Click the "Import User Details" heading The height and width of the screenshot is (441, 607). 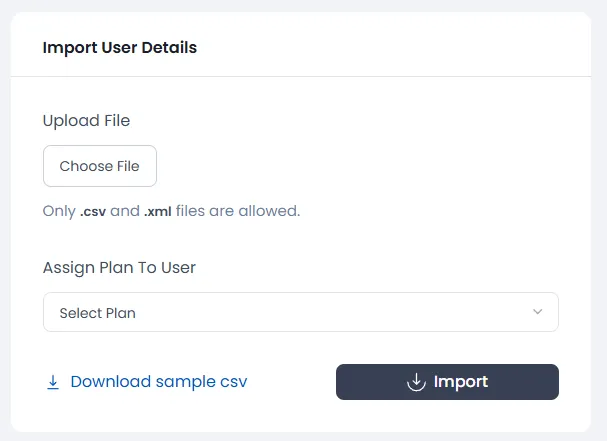(x=119, y=47)
